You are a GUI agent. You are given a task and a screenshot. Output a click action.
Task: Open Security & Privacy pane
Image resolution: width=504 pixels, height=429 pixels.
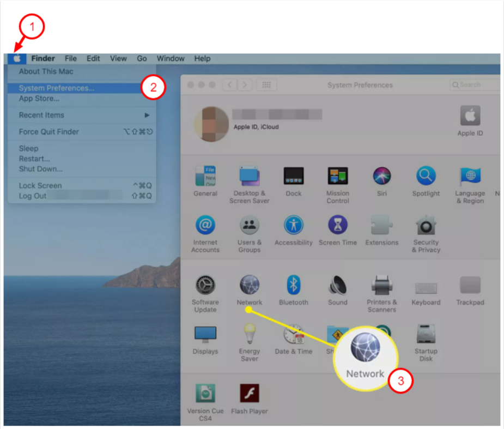pos(426,225)
